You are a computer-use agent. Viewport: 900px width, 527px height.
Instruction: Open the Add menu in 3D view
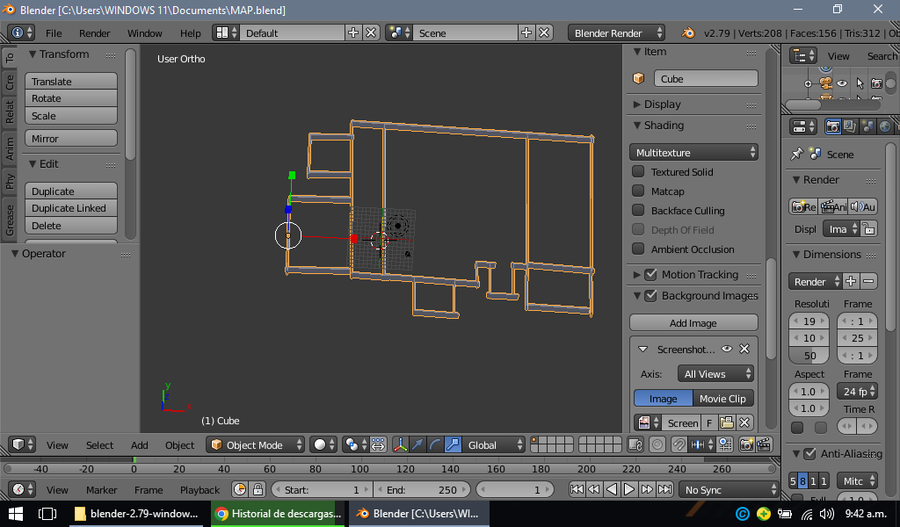[139, 445]
